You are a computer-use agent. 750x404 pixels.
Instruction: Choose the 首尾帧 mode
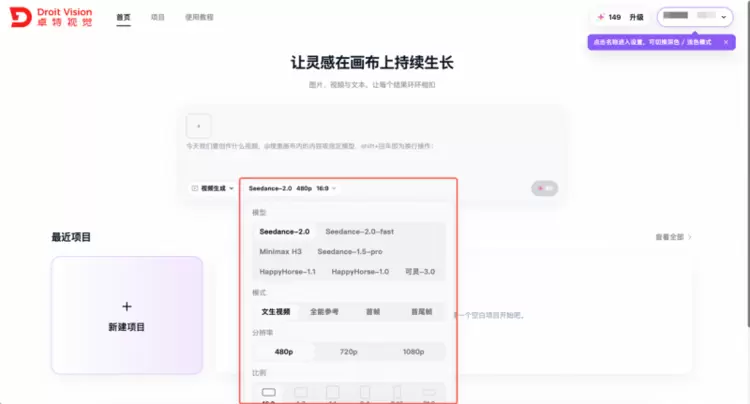point(421,312)
